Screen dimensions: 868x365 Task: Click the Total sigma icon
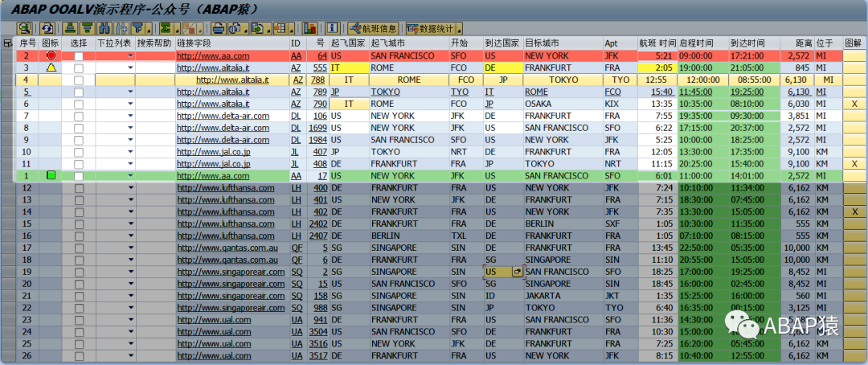click(165, 27)
